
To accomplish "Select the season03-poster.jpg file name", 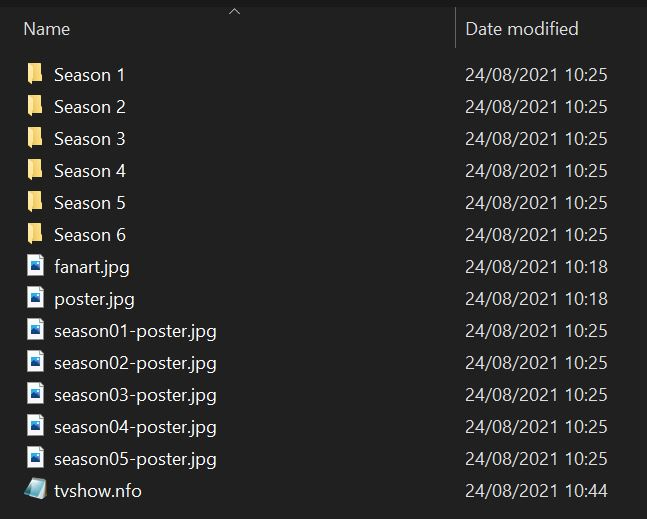I will click(135, 395).
